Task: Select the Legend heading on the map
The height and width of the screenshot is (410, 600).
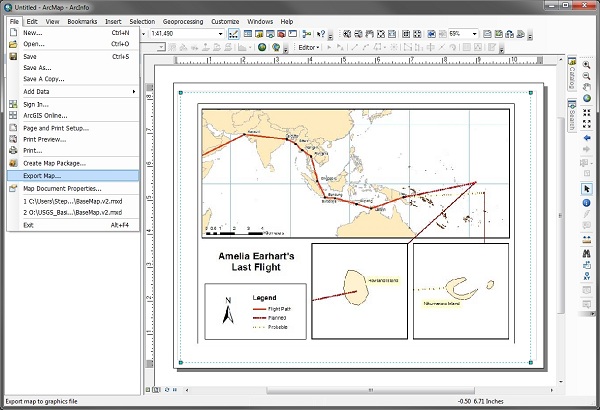Action: pyautogui.click(x=264, y=297)
